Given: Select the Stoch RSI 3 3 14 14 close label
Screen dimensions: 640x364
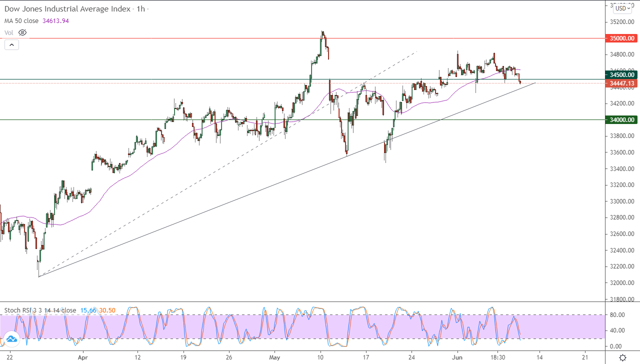Looking at the screenshot, I should pos(40,310).
